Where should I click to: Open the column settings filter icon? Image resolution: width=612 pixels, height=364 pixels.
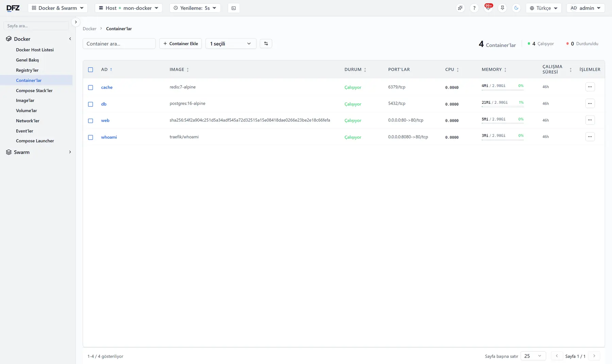266,44
